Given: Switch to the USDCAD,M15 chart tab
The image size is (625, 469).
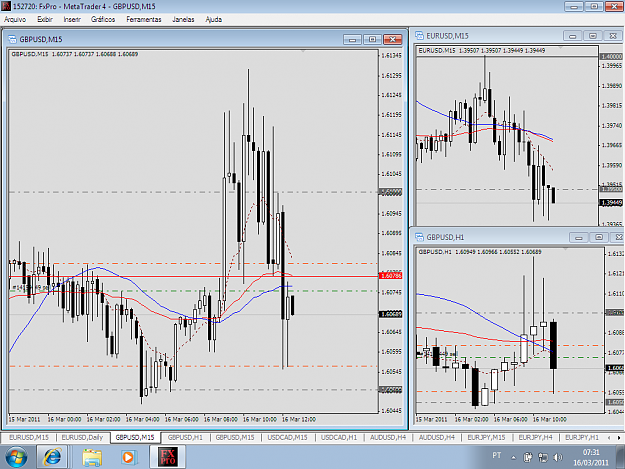Looking at the screenshot, I should point(287,437).
